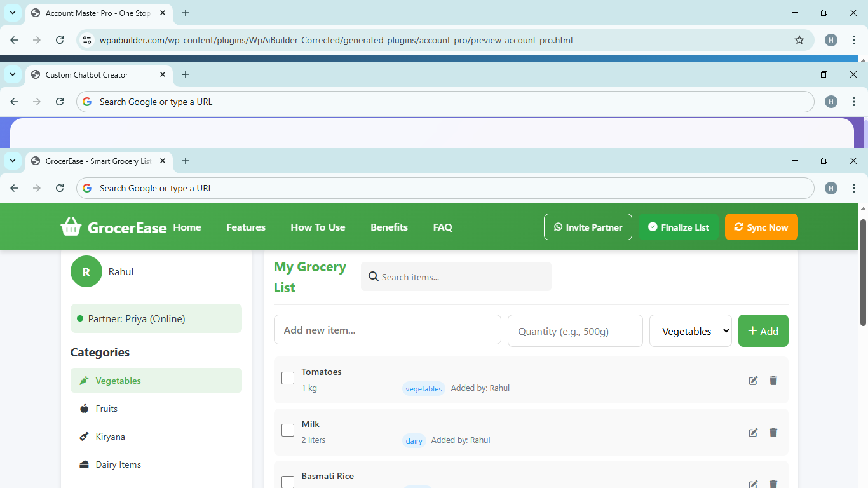The image size is (868, 488).
Task: Click the icon next to Kiryana
Action: click(83, 437)
